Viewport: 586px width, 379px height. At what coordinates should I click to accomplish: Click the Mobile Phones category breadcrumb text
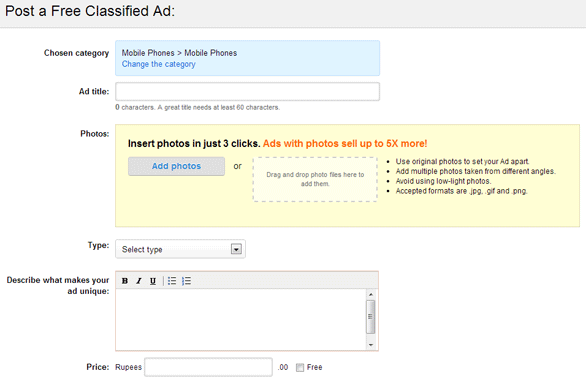click(x=179, y=53)
